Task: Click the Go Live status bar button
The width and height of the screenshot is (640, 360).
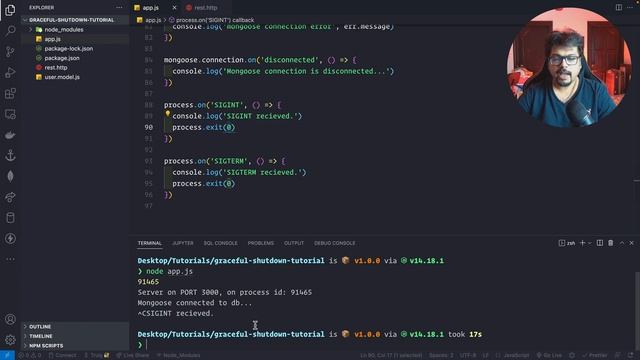Action: tap(549, 356)
